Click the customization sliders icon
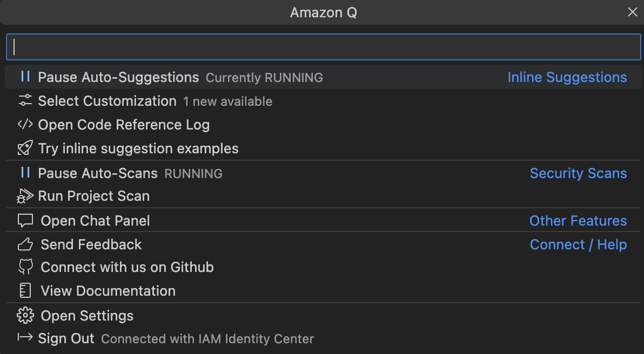 click(24, 100)
